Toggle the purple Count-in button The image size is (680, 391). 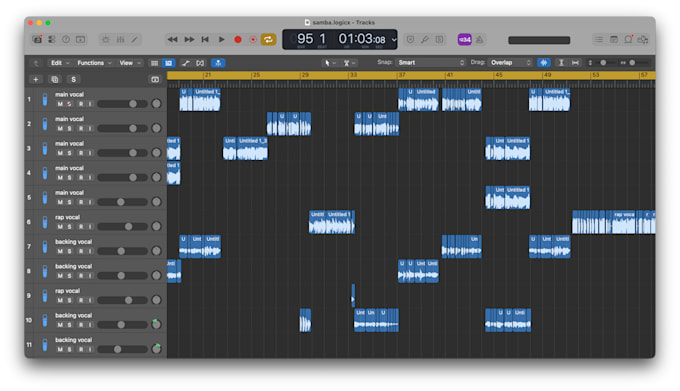464,39
